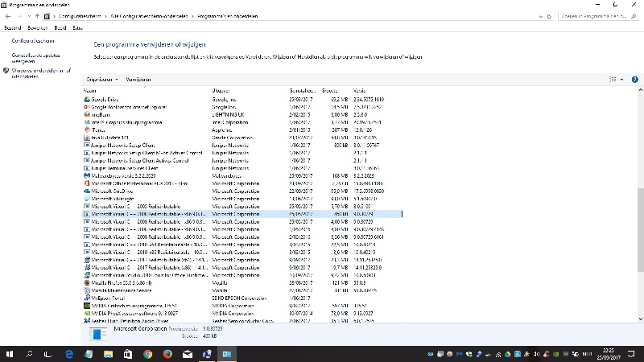
Task: Click the Windows Start button
Action: point(10,354)
